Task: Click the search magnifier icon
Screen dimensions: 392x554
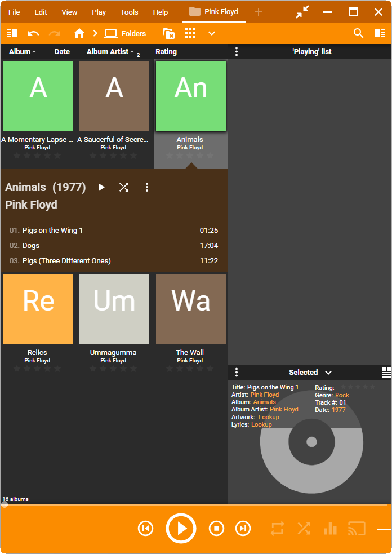Action: pyautogui.click(x=358, y=33)
